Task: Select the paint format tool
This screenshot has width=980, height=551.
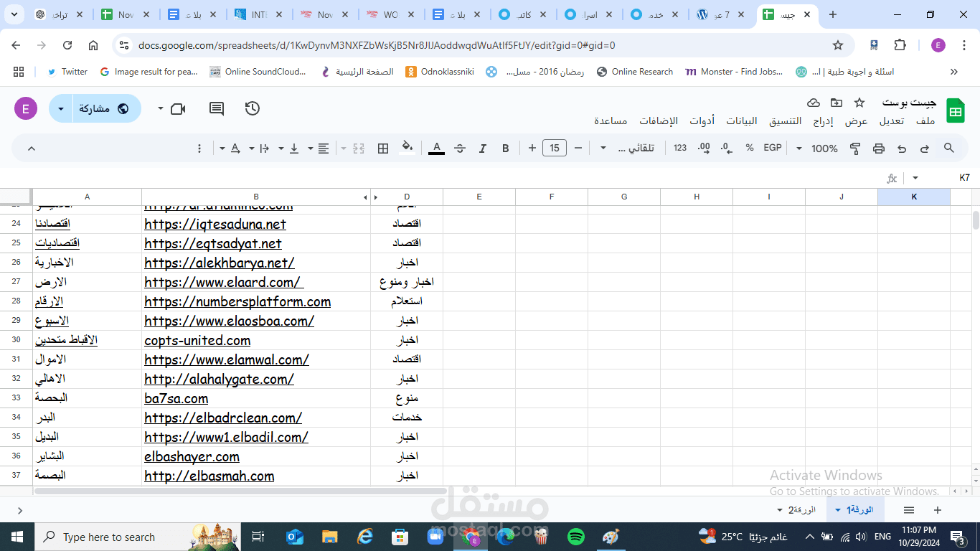Action: (855, 149)
